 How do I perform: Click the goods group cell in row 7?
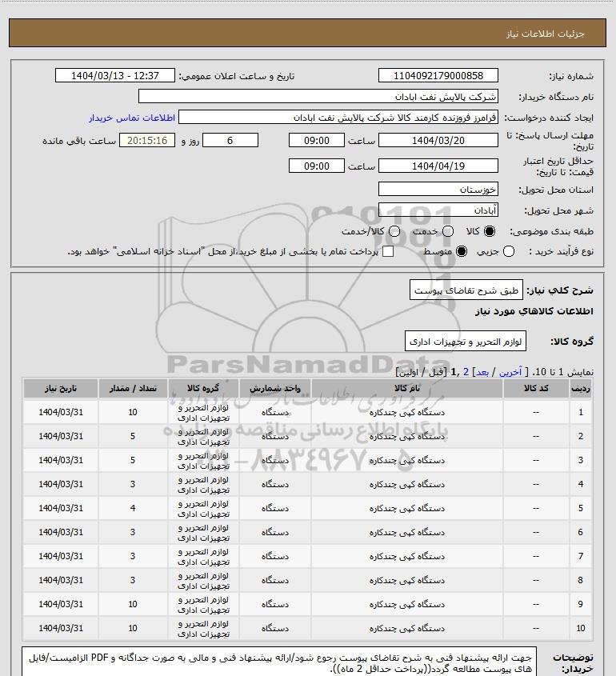pyautogui.click(x=203, y=557)
